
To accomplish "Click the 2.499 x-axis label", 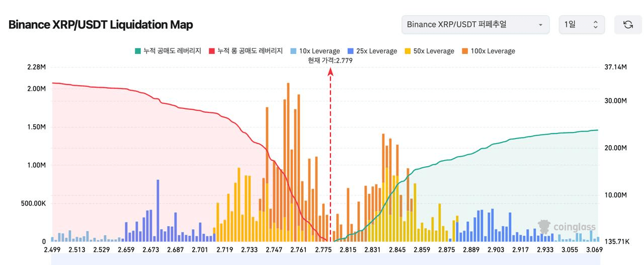I will [52, 249].
